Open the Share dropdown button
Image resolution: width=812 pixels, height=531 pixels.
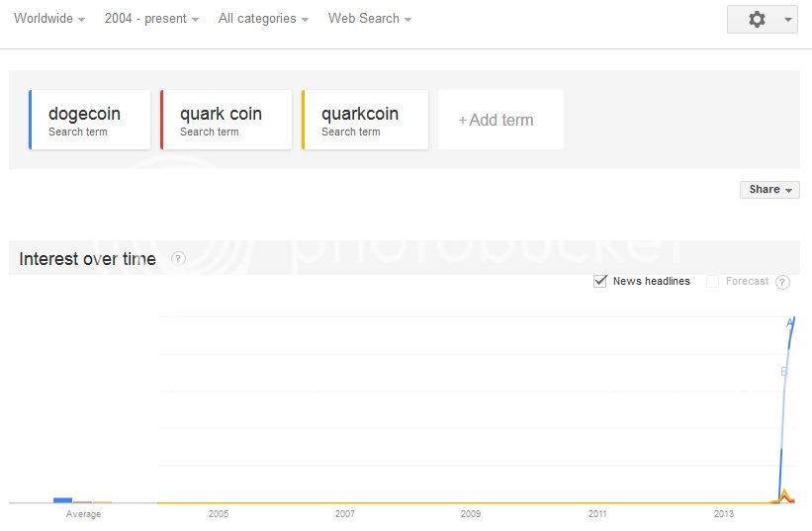point(769,190)
